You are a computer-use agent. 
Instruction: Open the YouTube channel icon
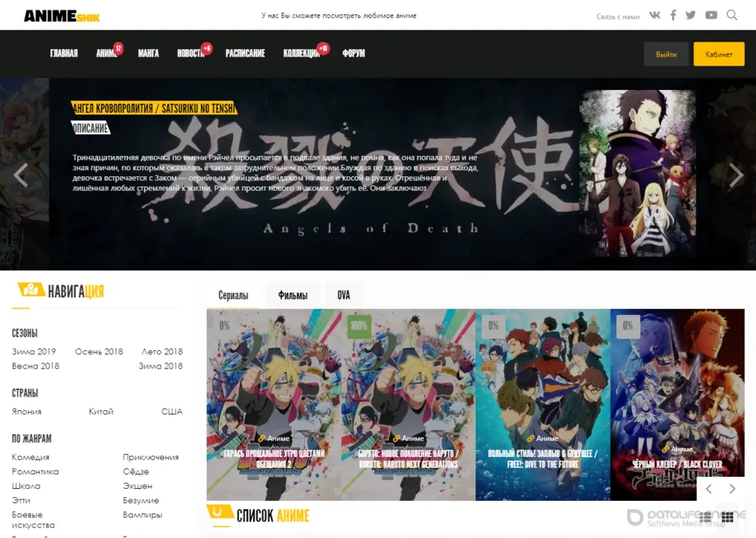tap(711, 15)
